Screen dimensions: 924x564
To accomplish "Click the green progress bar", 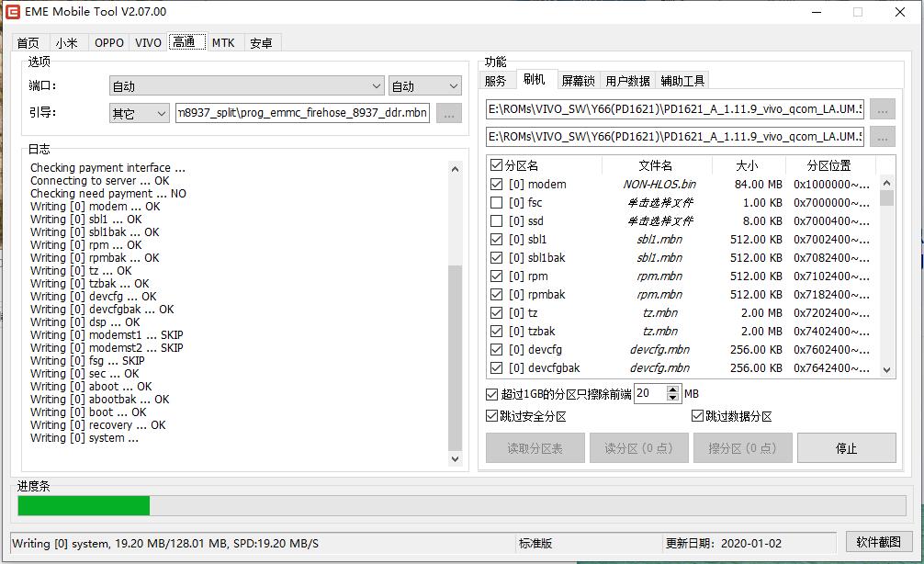I will pyautogui.click(x=84, y=505).
